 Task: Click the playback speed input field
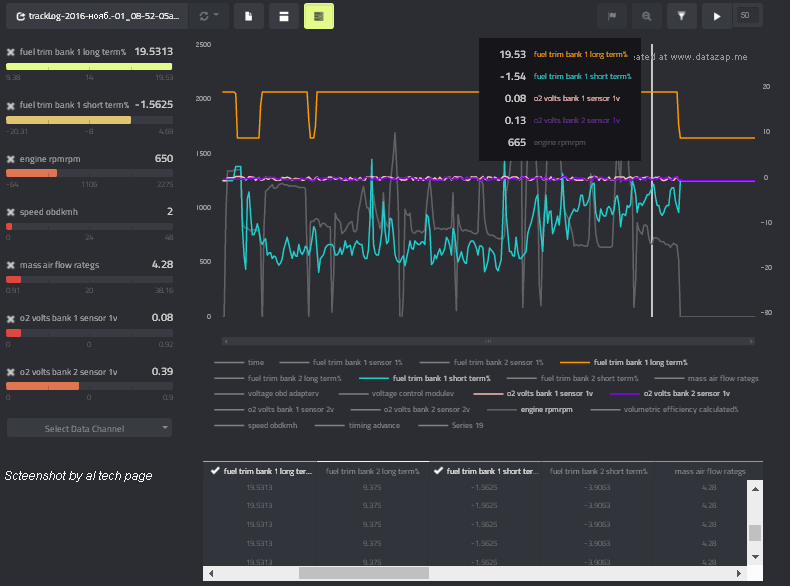tap(747, 15)
